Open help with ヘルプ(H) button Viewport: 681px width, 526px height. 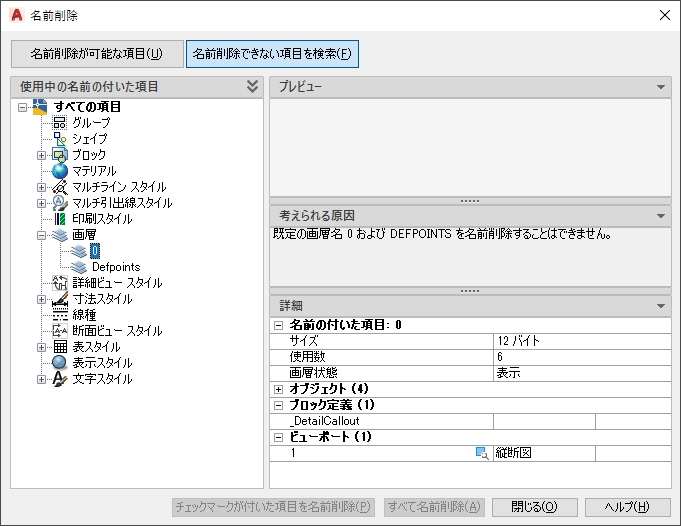coord(628,507)
